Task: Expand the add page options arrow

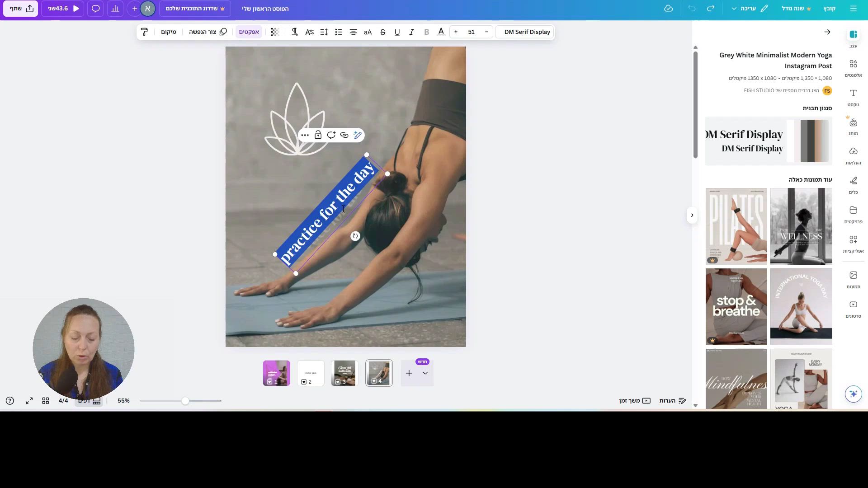Action: pyautogui.click(x=425, y=373)
